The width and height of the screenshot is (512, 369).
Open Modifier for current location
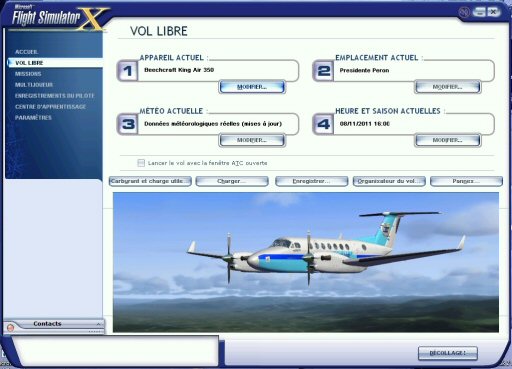[x=448, y=87]
